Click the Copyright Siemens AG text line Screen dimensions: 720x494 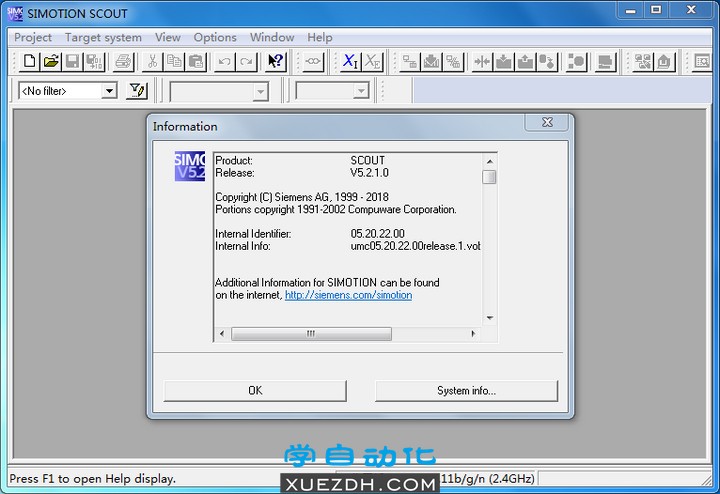(302, 197)
